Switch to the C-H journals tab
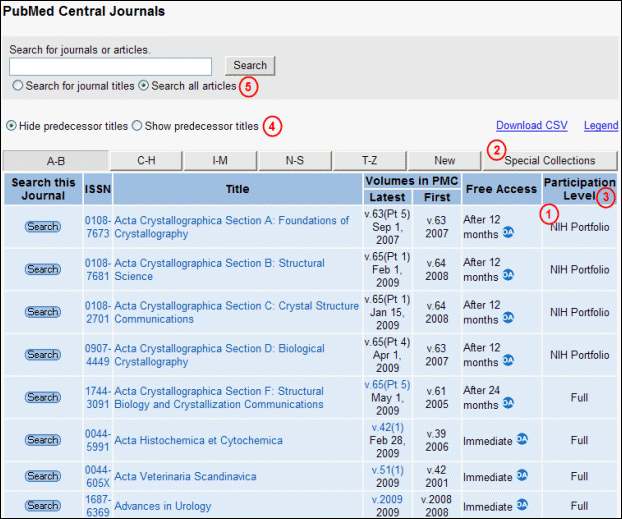 click(x=146, y=161)
